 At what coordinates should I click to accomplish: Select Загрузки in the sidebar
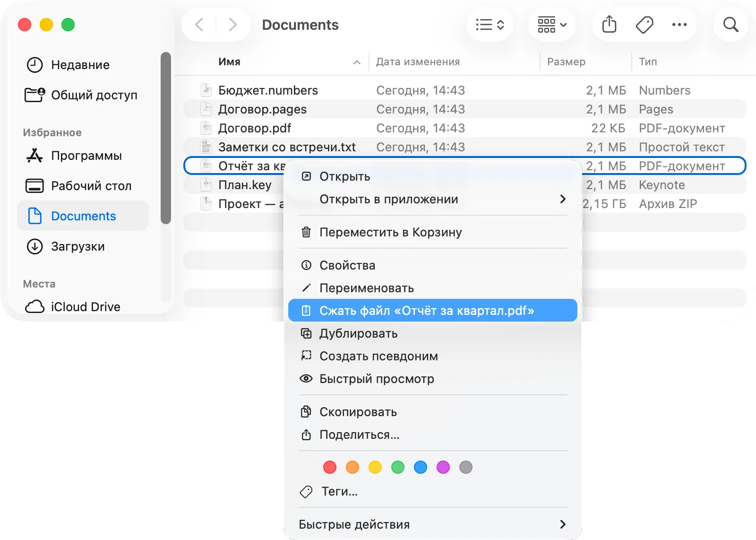83,246
